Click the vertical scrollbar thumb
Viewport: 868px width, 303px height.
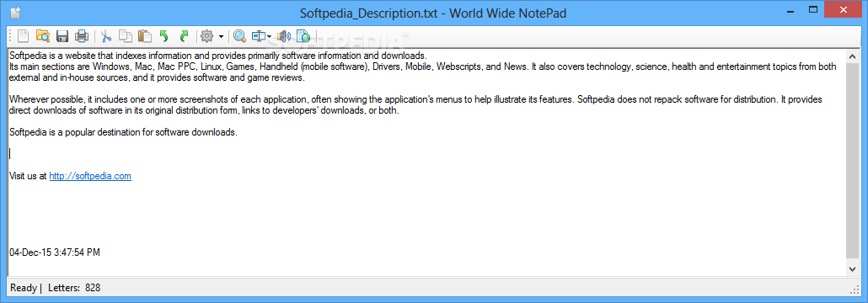pos(852,161)
